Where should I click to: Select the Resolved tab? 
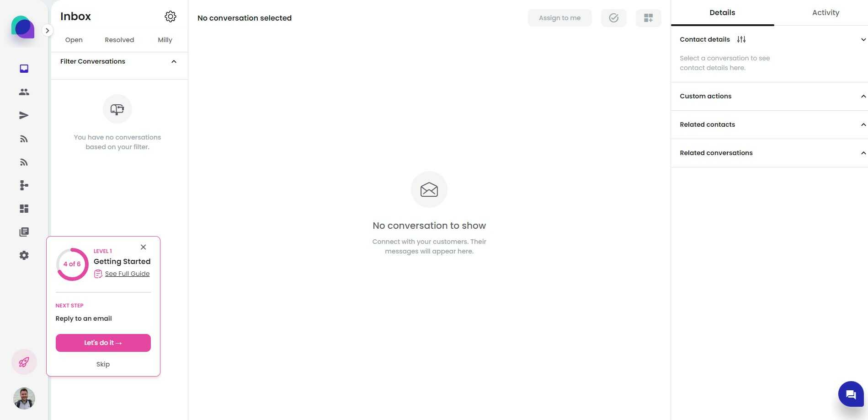[119, 40]
